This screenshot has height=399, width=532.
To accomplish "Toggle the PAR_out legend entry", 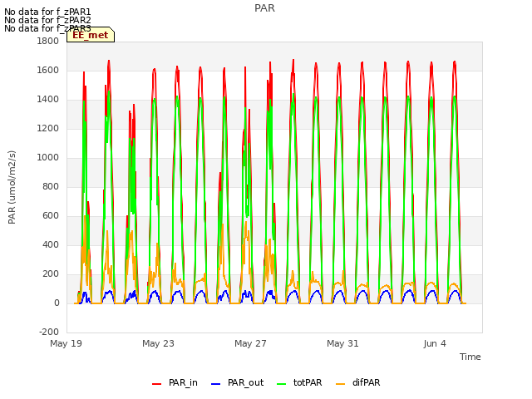I will click(x=237, y=383).
